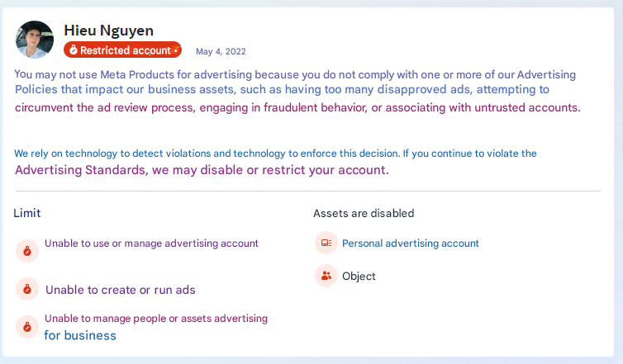Click the lock icon in Restricted account badge
623x364 pixels.
pos(73,50)
